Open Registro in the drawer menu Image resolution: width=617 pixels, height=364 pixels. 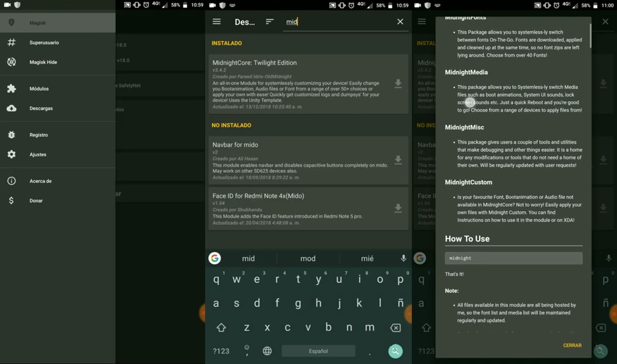[58, 135]
